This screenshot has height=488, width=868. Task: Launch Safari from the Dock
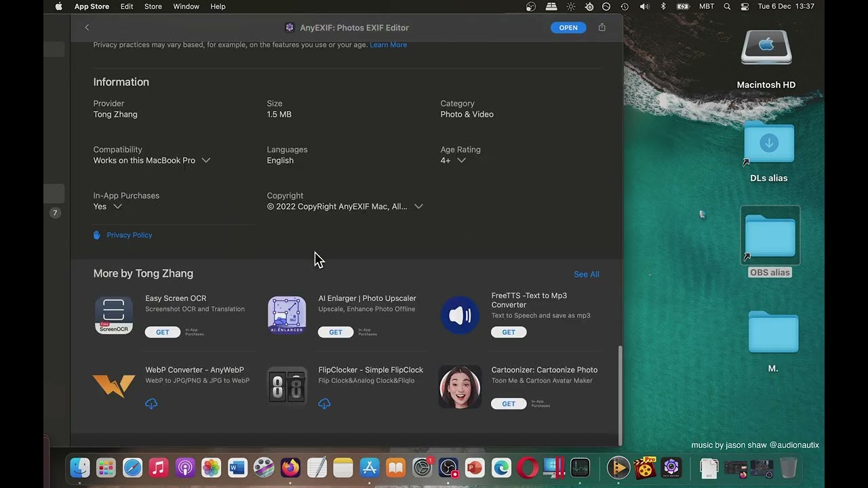(x=132, y=468)
